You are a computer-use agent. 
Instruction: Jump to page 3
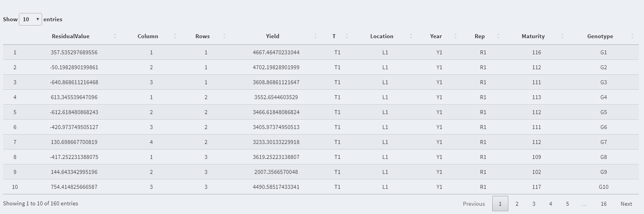534,204
